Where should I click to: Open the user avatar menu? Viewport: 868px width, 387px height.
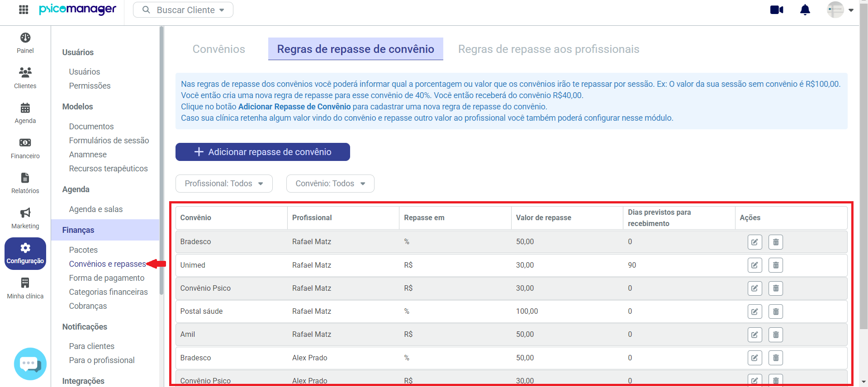pyautogui.click(x=840, y=9)
